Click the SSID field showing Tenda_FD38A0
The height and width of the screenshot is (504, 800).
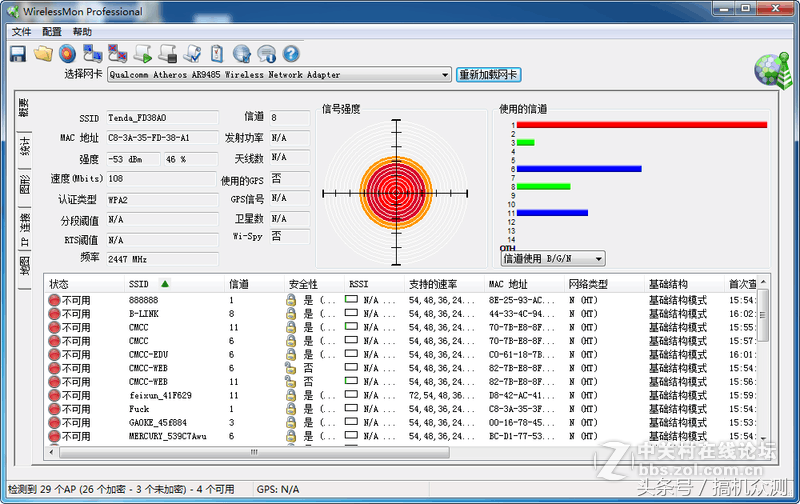[x=162, y=118]
